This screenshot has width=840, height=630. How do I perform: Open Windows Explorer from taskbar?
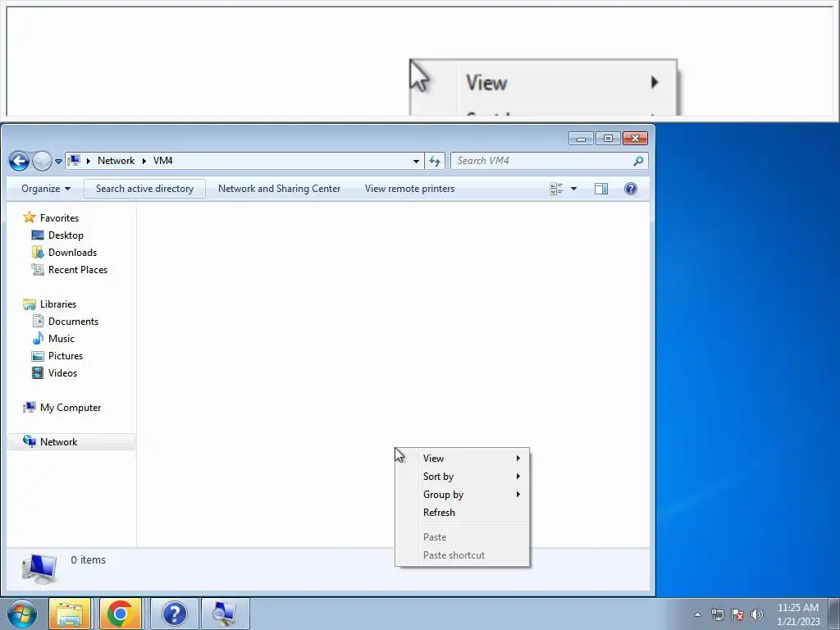(70, 614)
